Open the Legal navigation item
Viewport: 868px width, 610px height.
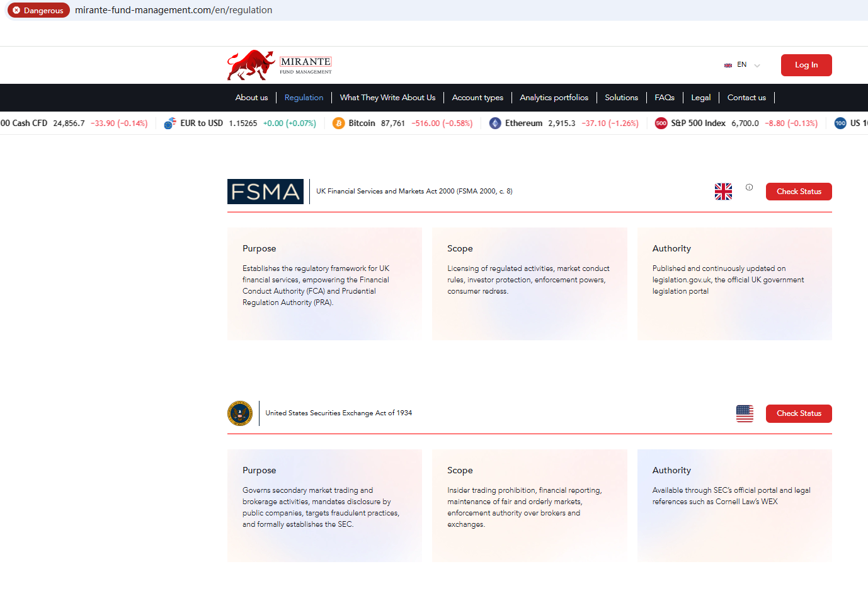tap(700, 98)
